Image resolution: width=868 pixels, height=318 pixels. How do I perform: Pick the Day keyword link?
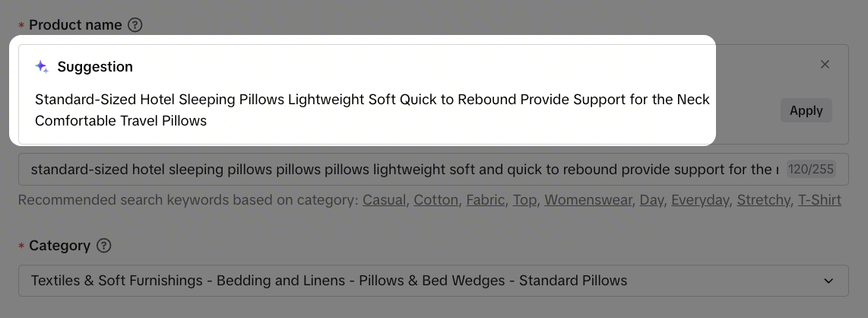tap(651, 200)
